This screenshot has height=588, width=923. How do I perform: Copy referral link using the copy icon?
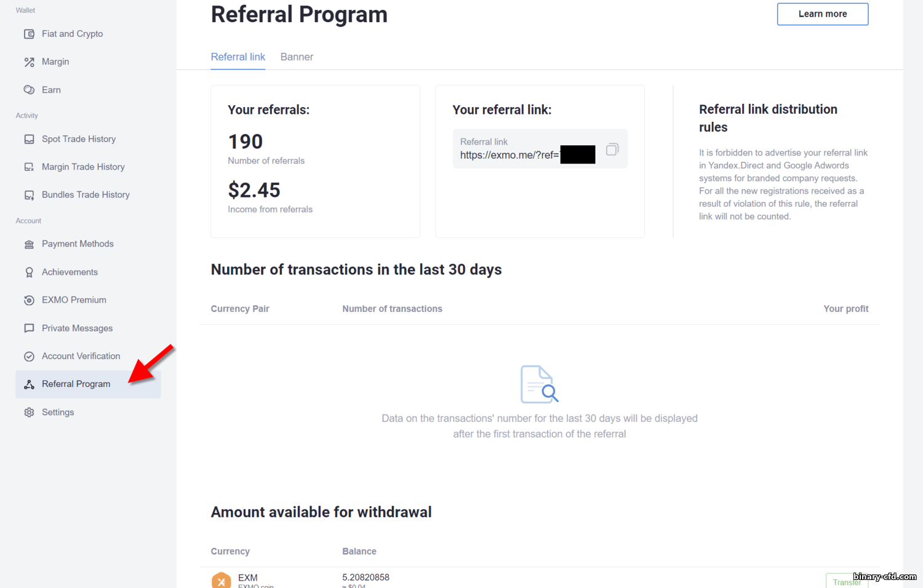(x=612, y=149)
